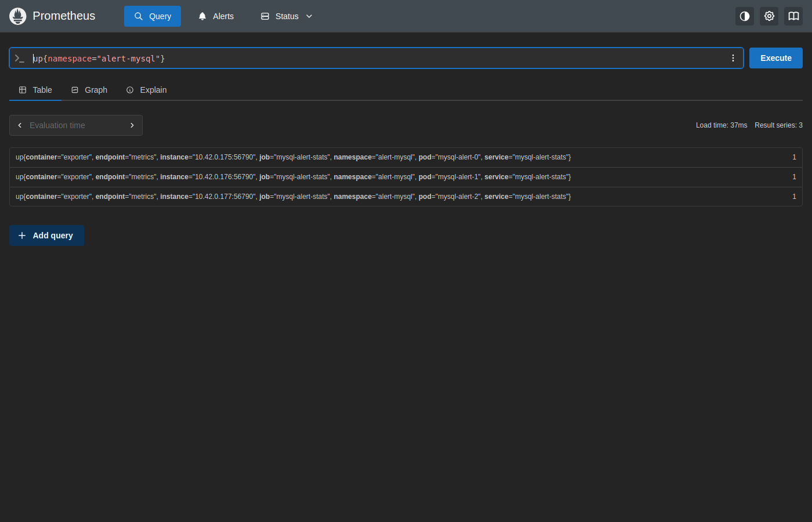Image resolution: width=812 pixels, height=522 pixels.
Task: Open the settings gear icon
Action: click(x=769, y=16)
